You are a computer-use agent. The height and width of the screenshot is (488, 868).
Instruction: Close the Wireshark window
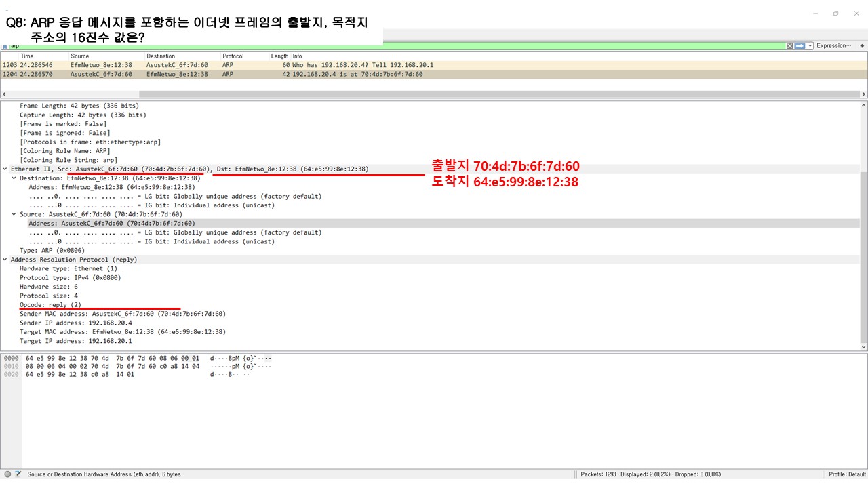pyautogui.click(x=857, y=14)
